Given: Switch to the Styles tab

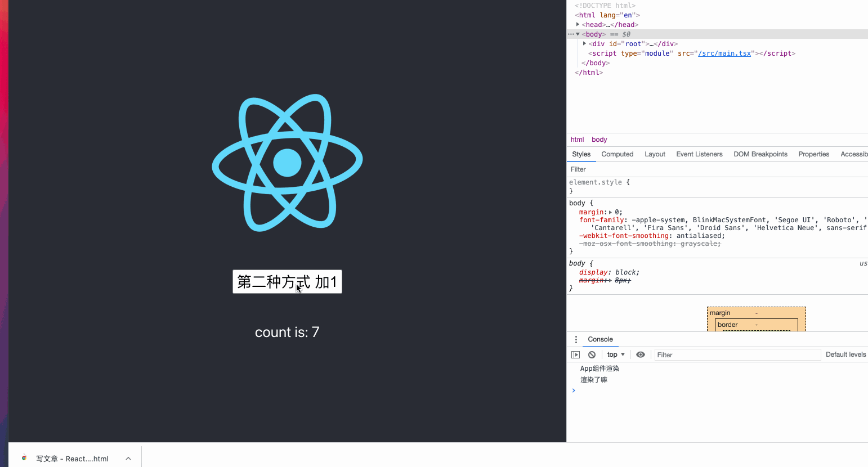Looking at the screenshot, I should click(x=581, y=154).
